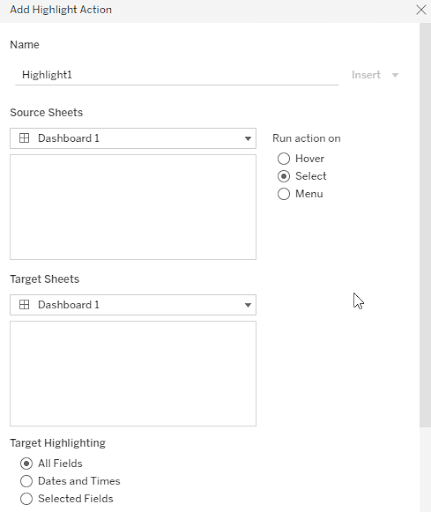The width and height of the screenshot is (431, 512).
Task: Open the Source Sheets dropdown arrow
Action: coord(248,138)
